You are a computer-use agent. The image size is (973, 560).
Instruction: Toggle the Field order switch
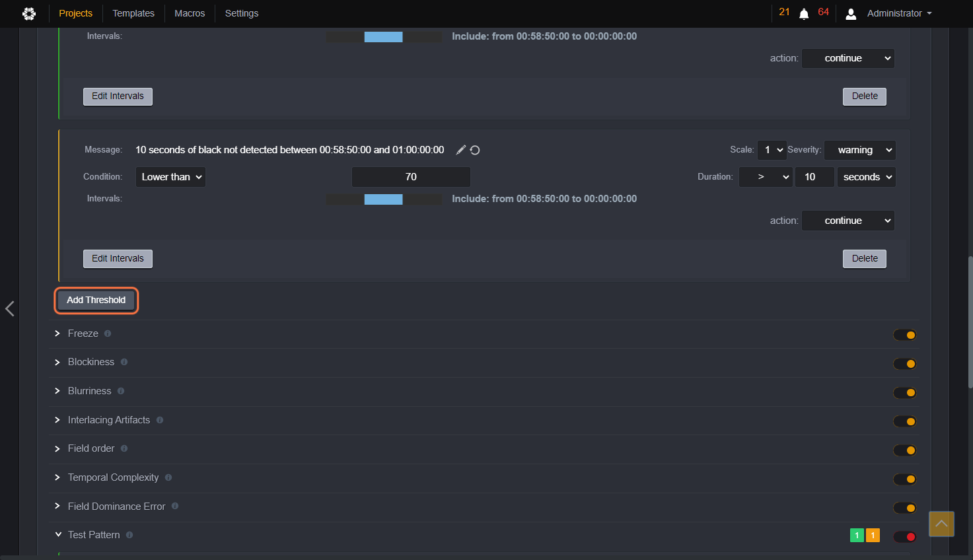905,450
